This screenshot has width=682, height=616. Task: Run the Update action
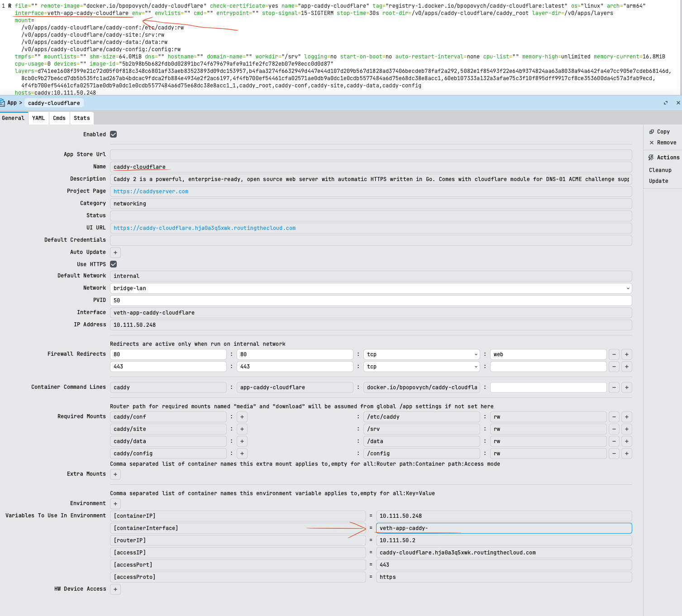coord(658,181)
